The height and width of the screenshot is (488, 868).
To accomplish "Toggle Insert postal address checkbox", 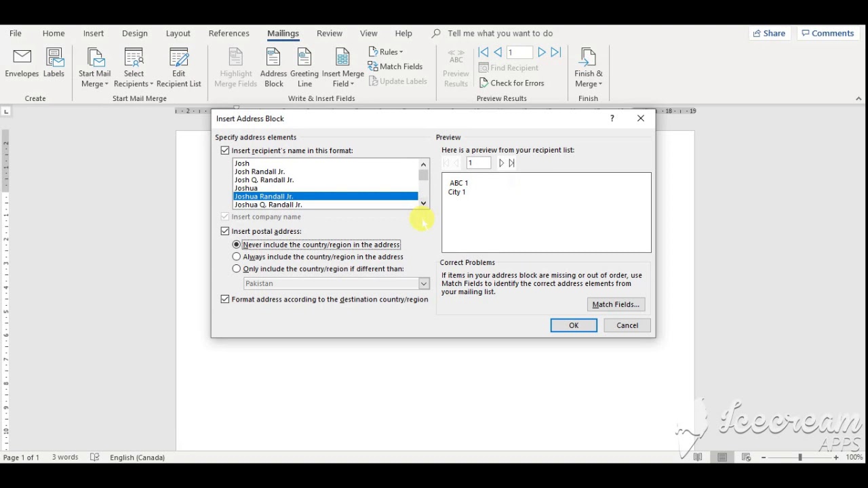I will [225, 231].
